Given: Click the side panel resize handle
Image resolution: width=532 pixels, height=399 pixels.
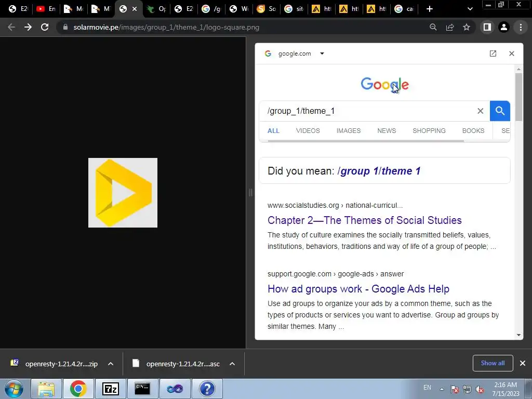Looking at the screenshot, I should tap(250, 192).
